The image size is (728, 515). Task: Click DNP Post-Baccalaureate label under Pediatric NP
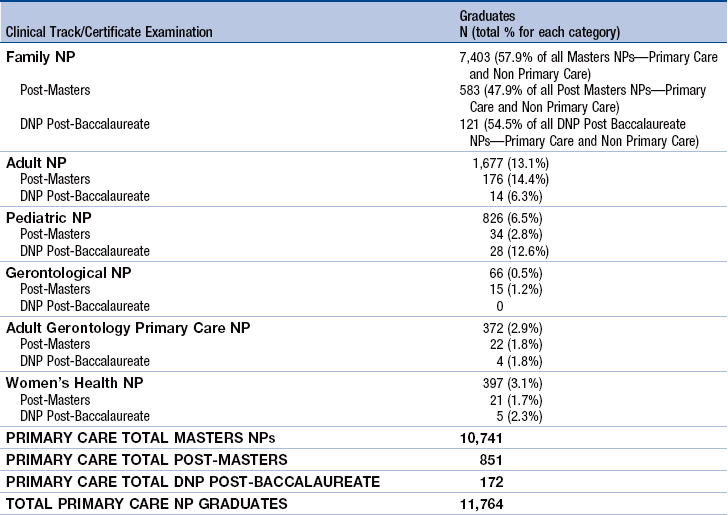point(85,251)
